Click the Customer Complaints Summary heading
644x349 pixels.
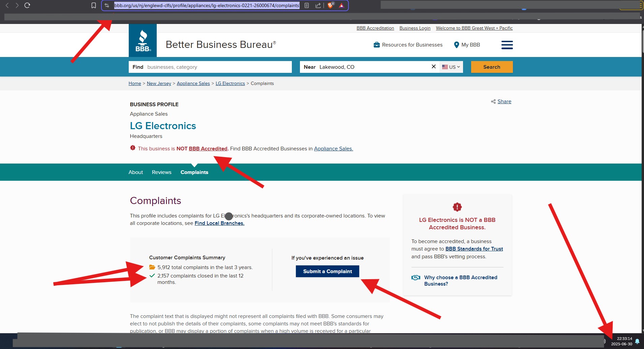pyautogui.click(x=187, y=257)
